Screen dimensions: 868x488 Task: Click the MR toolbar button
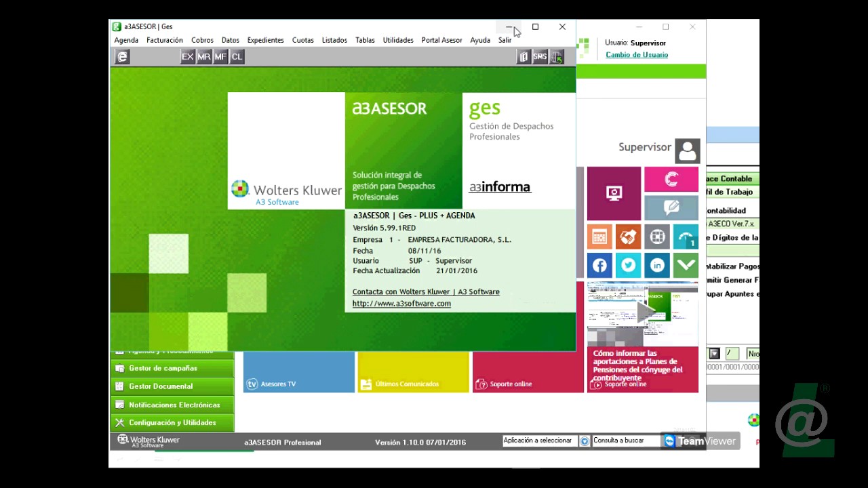(204, 57)
